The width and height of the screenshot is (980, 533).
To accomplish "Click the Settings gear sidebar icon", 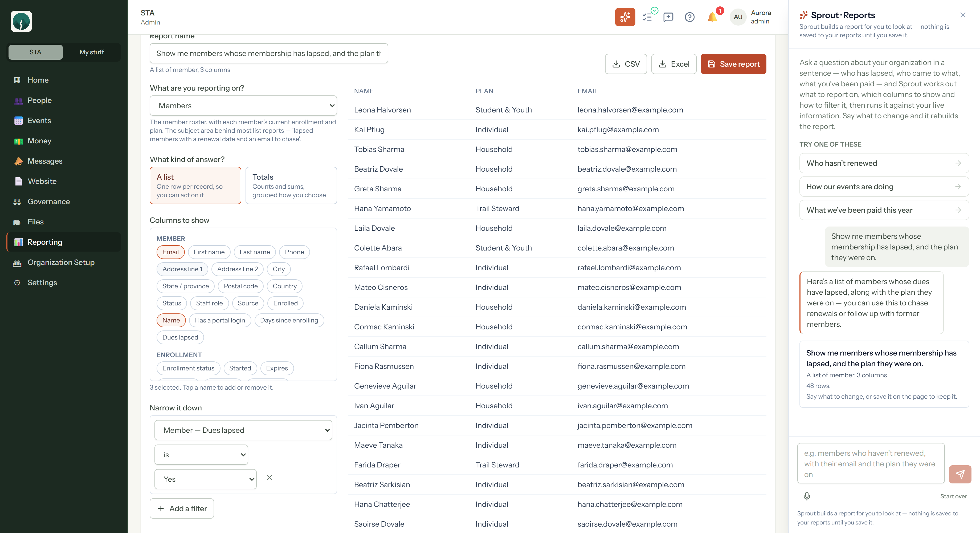I will [x=17, y=282].
